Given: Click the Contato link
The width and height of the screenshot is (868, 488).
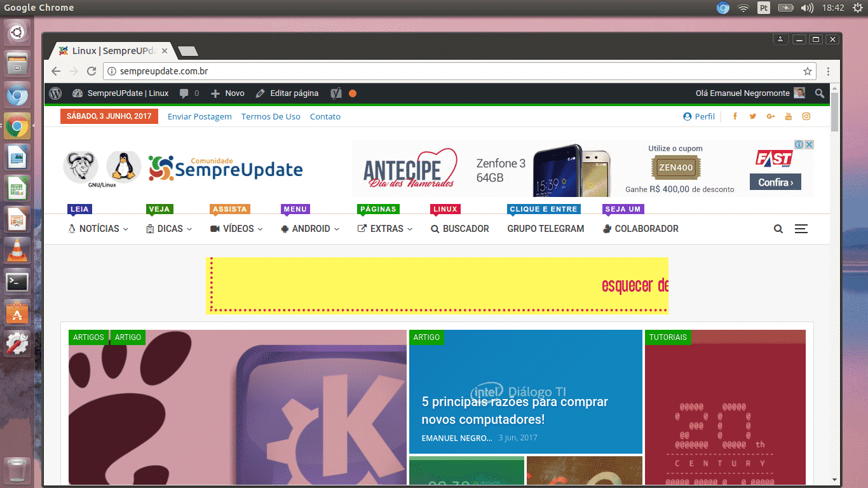Looking at the screenshot, I should click(325, 116).
